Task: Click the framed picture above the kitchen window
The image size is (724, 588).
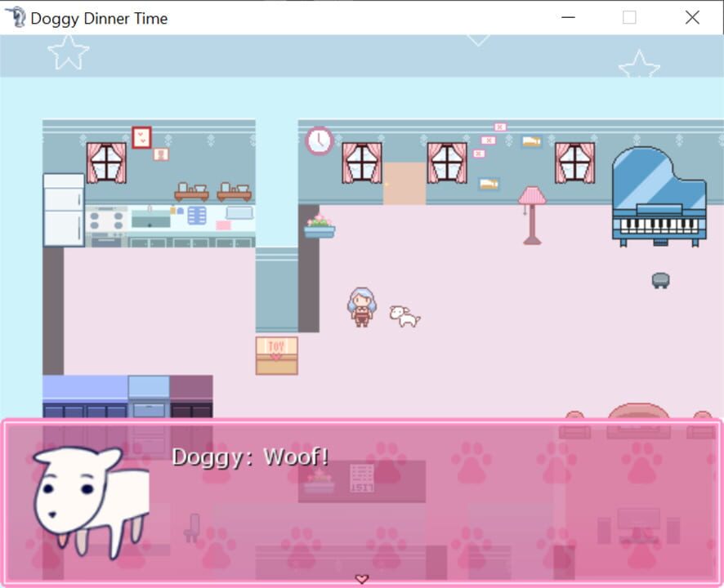Action: tap(142, 137)
